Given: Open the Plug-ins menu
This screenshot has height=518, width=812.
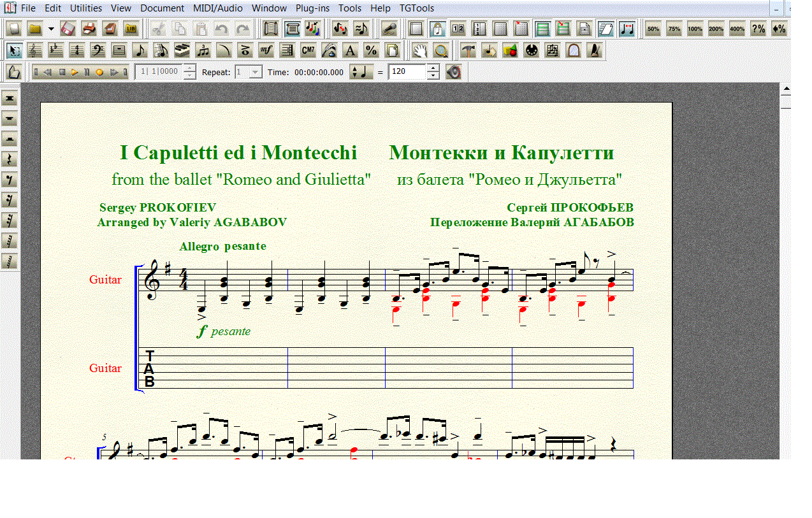Looking at the screenshot, I should click(312, 8).
